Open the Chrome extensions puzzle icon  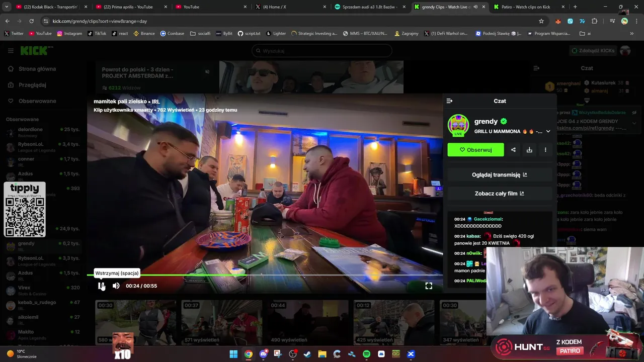tap(595, 21)
